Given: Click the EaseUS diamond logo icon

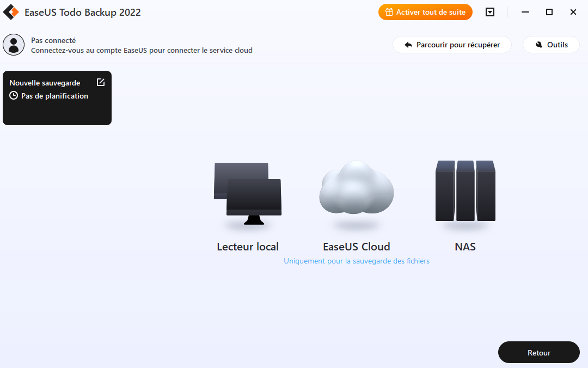Looking at the screenshot, I should point(11,12).
